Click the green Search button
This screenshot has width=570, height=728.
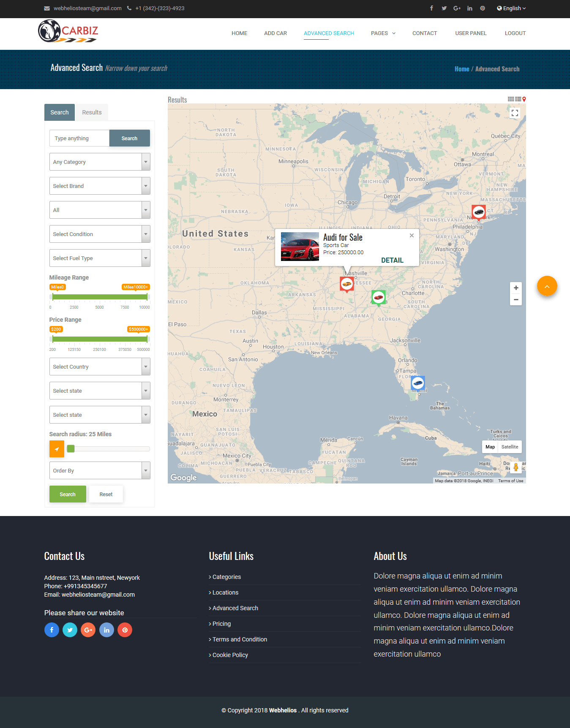[68, 494]
